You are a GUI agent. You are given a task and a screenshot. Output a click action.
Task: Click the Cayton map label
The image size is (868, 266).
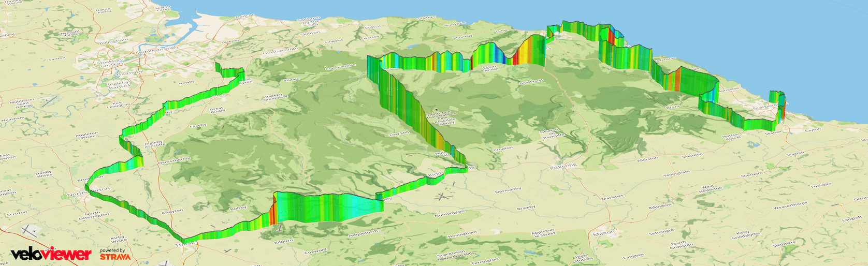point(813,130)
